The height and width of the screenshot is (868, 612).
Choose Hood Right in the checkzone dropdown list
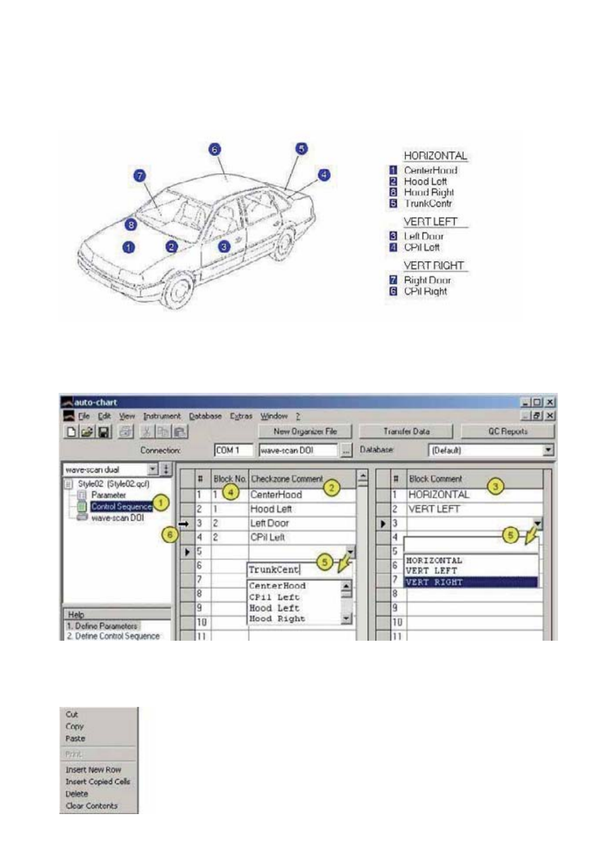294,619
